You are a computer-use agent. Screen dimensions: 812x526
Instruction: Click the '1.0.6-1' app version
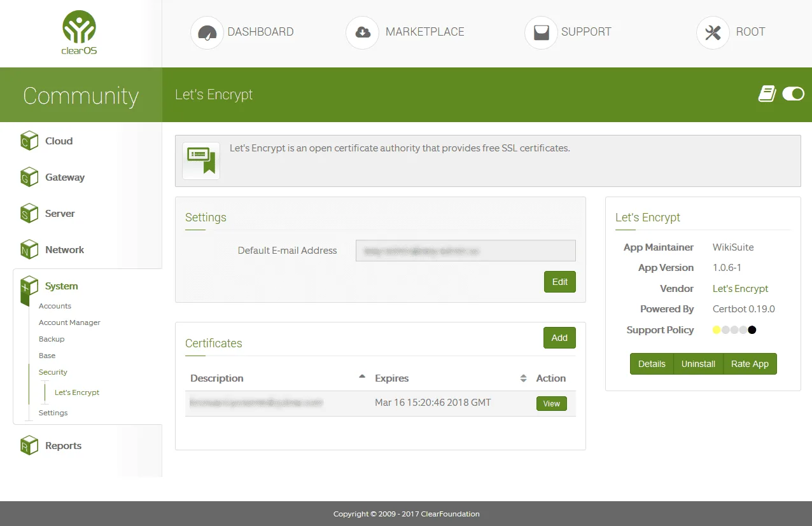pyautogui.click(x=727, y=268)
